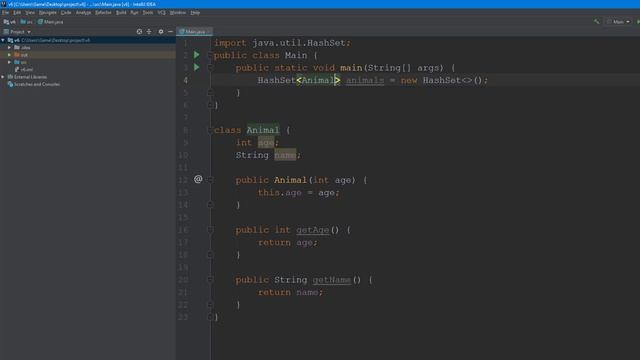
Task: Open Project panel settings gear
Action: pyautogui.click(x=161, y=31)
